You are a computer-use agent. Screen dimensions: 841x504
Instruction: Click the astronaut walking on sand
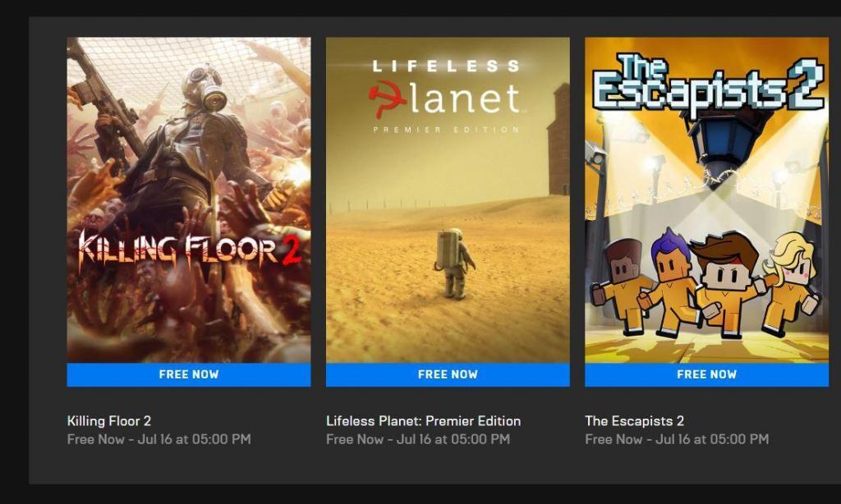click(x=454, y=263)
